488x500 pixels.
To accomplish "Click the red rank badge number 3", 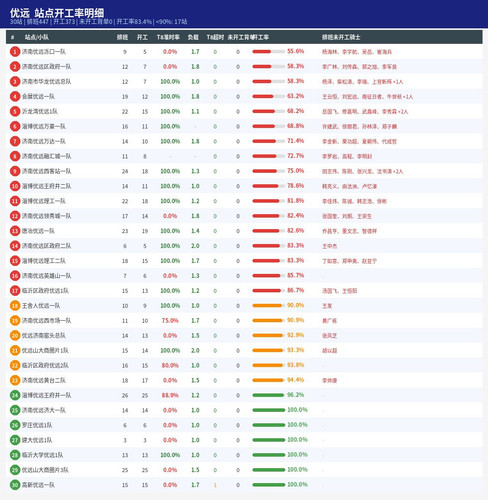I will [x=15, y=82].
